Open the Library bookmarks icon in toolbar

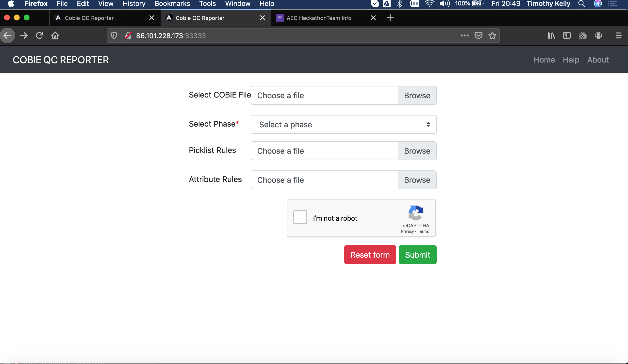coord(551,36)
